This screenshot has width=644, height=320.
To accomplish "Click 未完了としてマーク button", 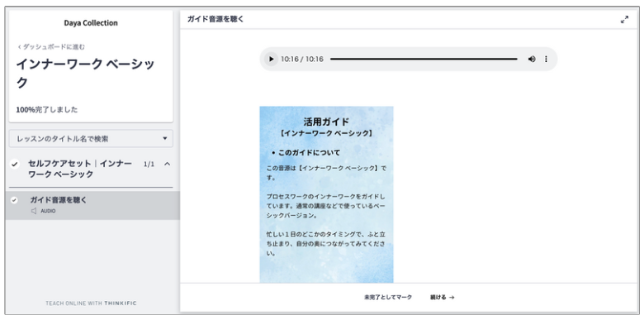I will [388, 298].
